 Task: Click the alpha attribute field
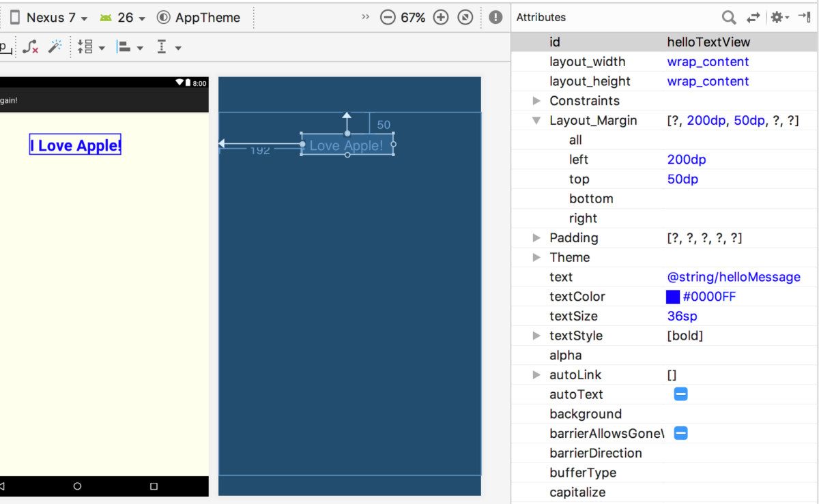pyautogui.click(x=741, y=355)
